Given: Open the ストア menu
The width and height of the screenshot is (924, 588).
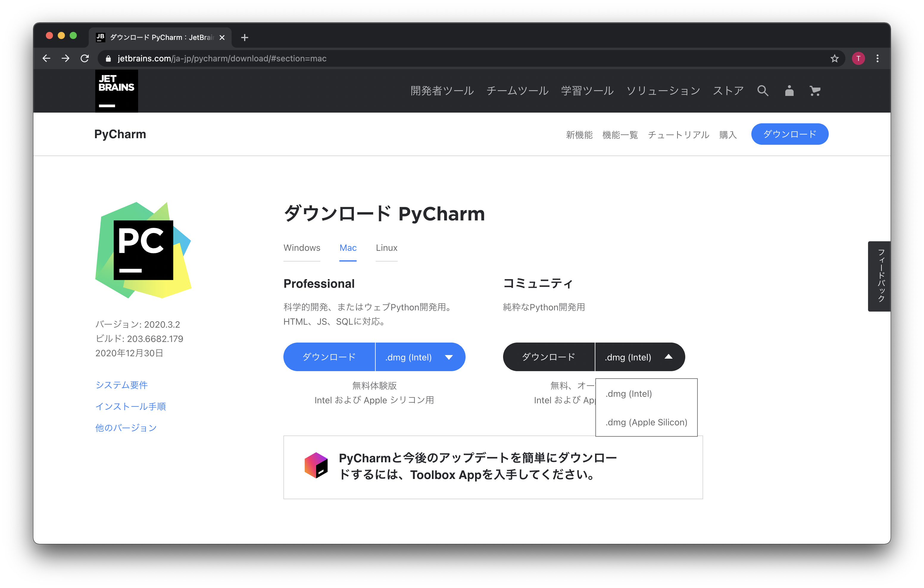Looking at the screenshot, I should 728,91.
